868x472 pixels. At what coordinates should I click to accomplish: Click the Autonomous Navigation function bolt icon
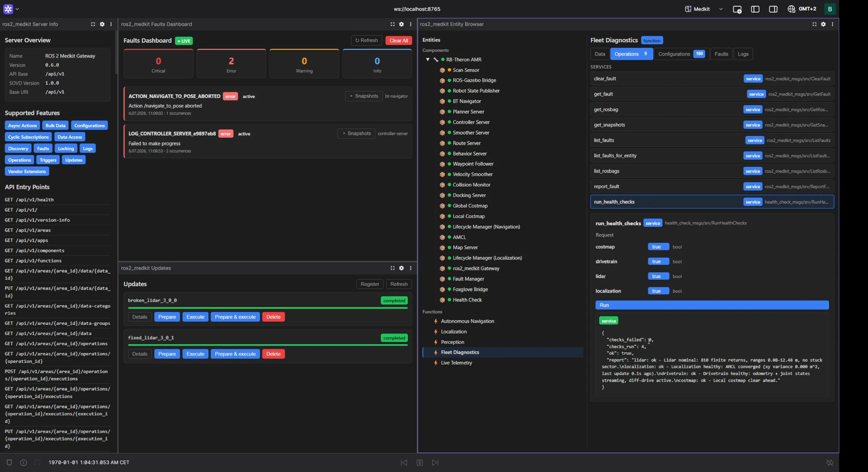click(436, 321)
